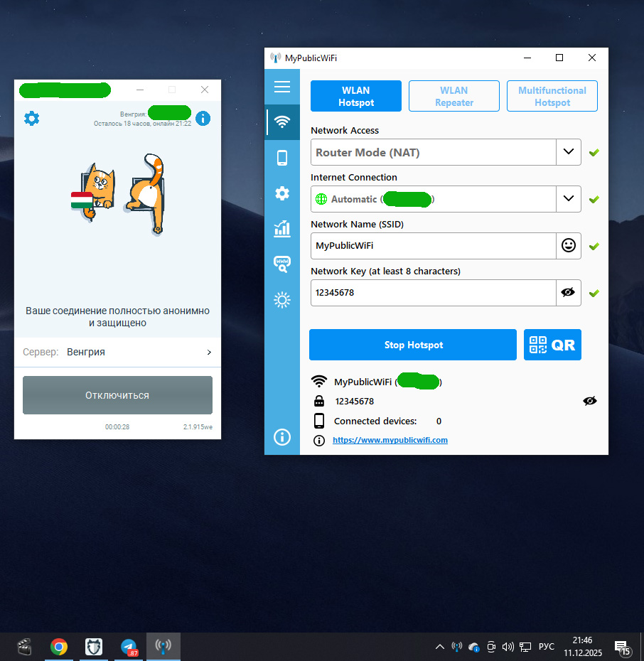Click the Meet Now camera tray icon

491,647
